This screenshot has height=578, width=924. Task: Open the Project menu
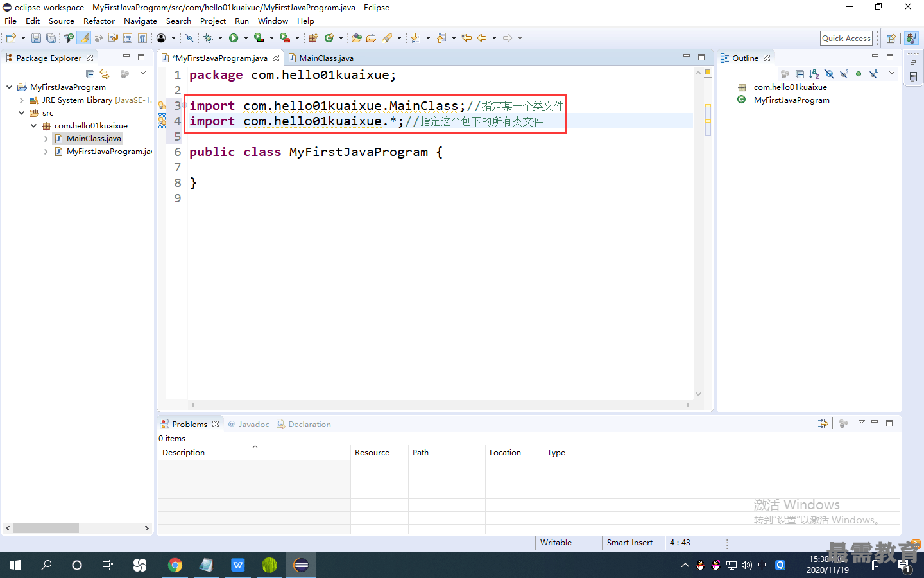coord(213,21)
